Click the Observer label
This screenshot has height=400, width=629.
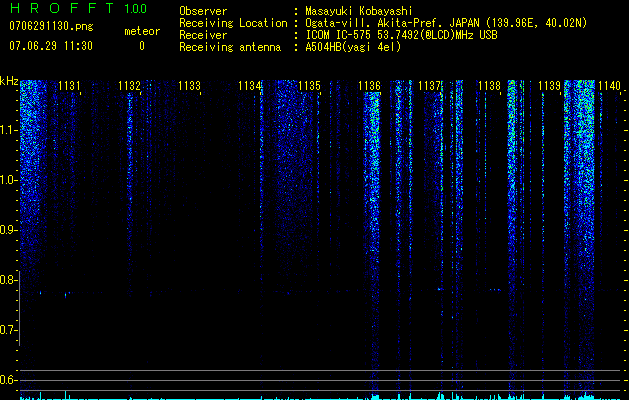tap(203, 11)
